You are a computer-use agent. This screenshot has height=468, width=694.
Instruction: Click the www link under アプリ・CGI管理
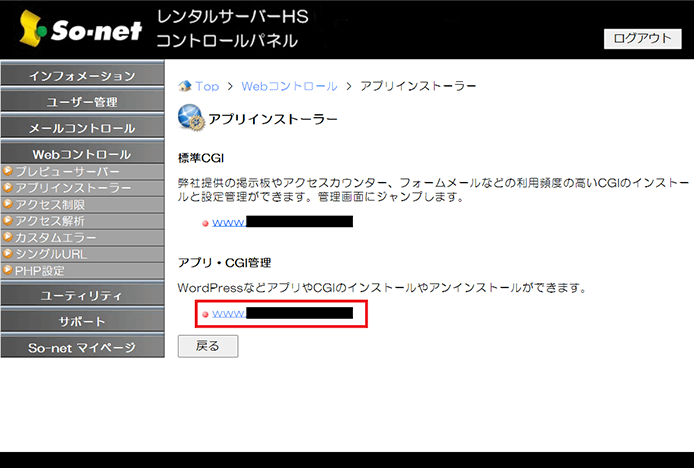229,314
